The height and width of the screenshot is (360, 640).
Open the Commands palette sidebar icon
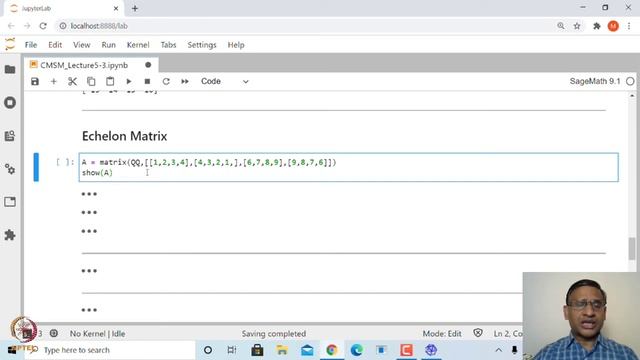(x=10, y=136)
